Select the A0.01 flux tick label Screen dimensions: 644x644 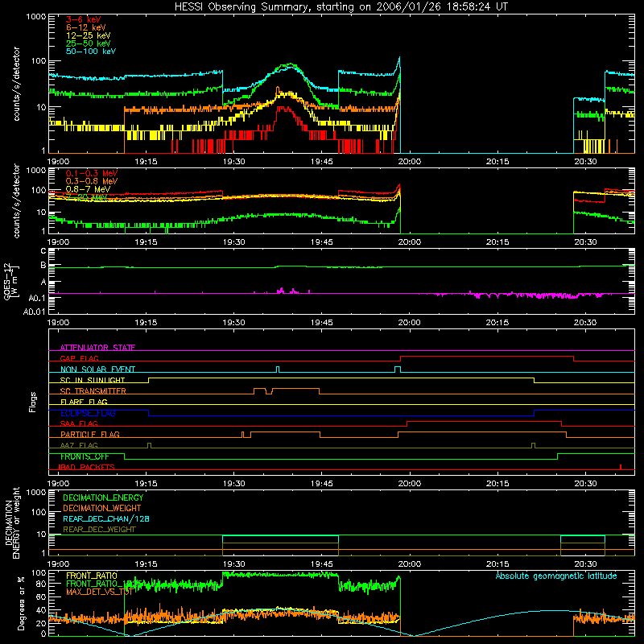pyautogui.click(x=35, y=312)
